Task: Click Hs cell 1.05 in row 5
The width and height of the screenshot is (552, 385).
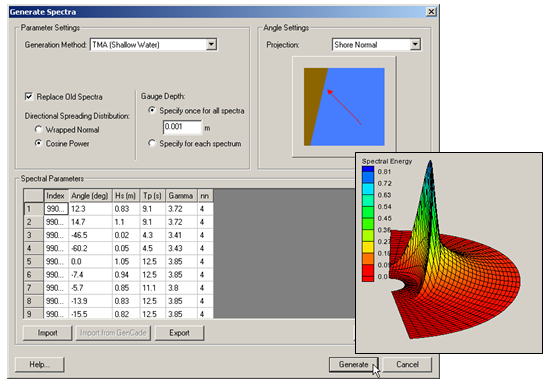Action: coord(126,261)
